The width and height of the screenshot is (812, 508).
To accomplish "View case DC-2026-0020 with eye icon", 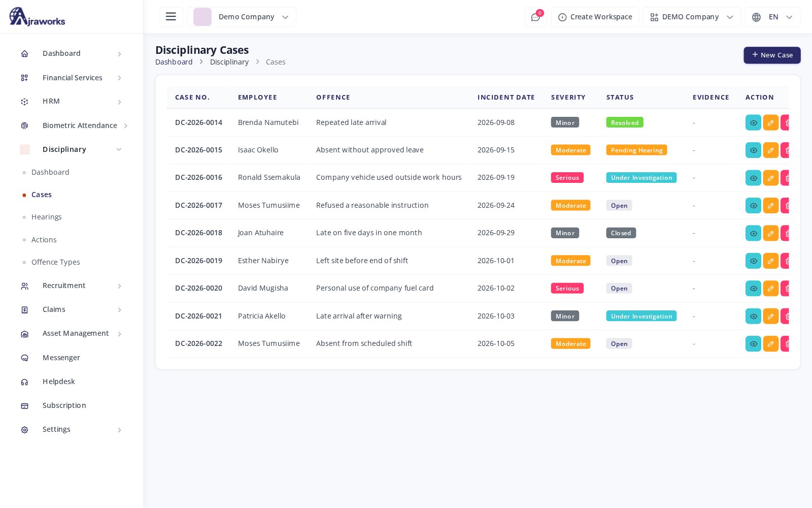I will [x=753, y=289].
